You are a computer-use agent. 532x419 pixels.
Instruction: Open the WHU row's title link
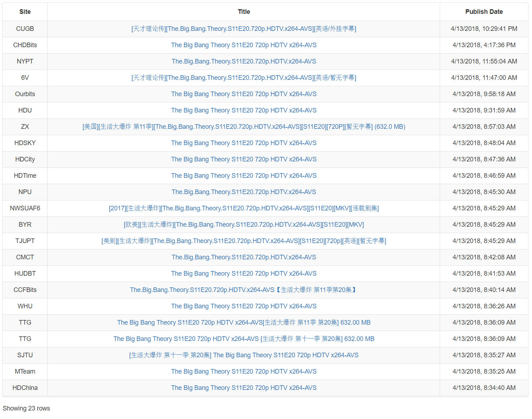point(244,306)
